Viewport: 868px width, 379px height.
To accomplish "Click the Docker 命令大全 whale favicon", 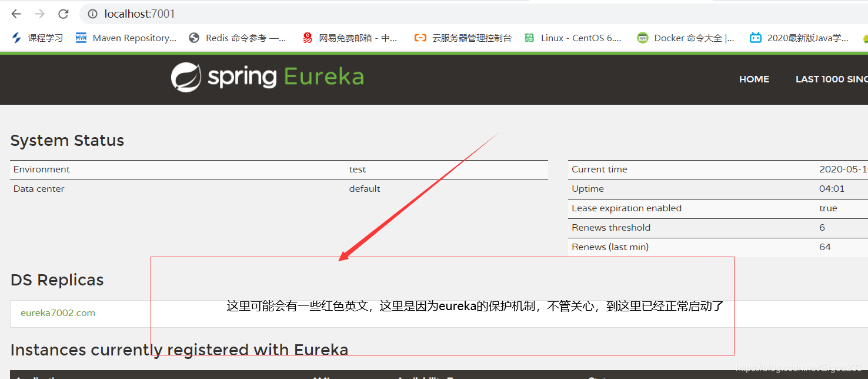I will click(642, 37).
